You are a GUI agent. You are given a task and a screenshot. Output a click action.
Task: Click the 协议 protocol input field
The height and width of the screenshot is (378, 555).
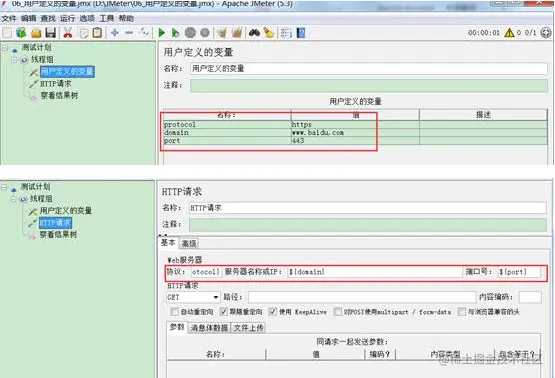[x=206, y=272]
